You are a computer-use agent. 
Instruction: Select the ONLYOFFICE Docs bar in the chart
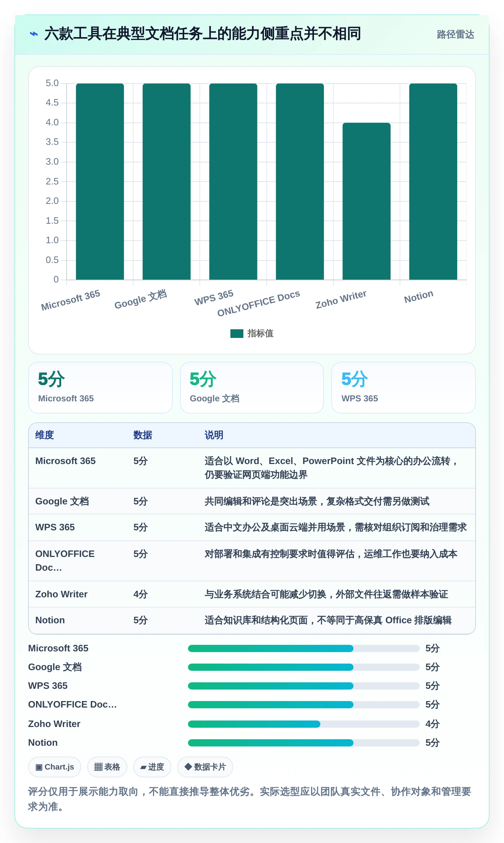tap(300, 182)
